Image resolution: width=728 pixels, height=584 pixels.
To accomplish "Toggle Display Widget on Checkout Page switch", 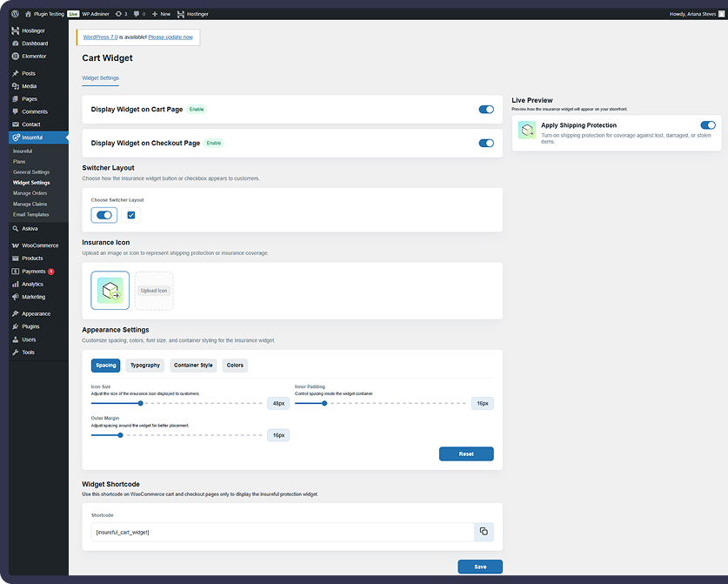I will tap(486, 143).
